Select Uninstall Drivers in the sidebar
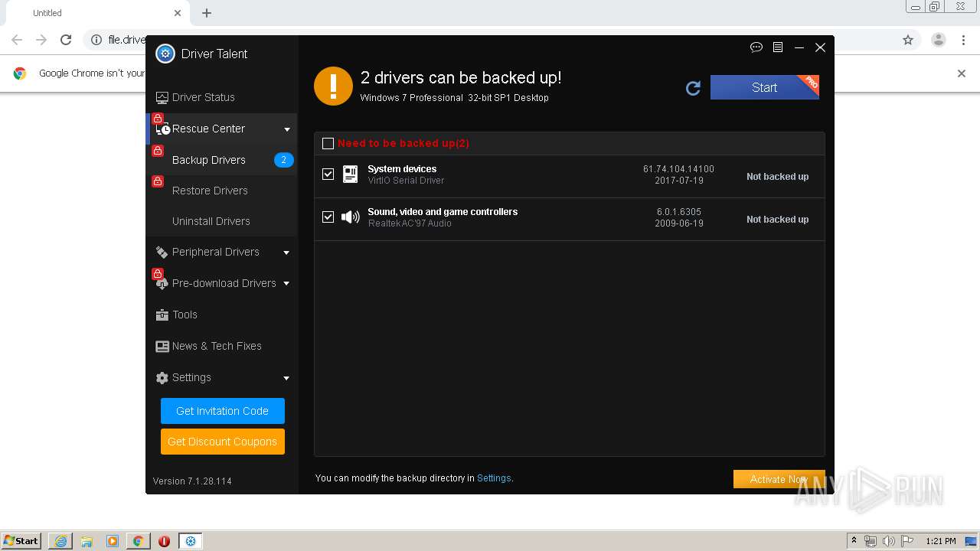The height and width of the screenshot is (551, 980). (x=221, y=221)
